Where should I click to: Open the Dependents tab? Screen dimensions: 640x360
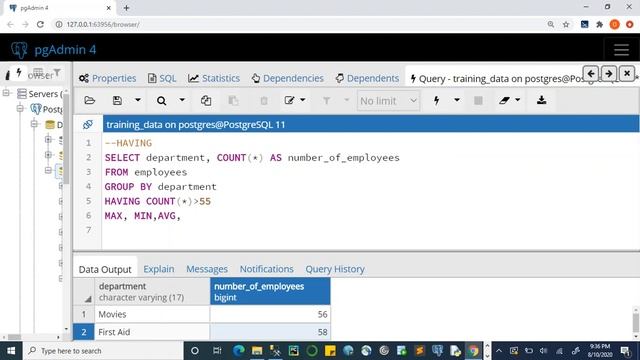(x=367, y=78)
